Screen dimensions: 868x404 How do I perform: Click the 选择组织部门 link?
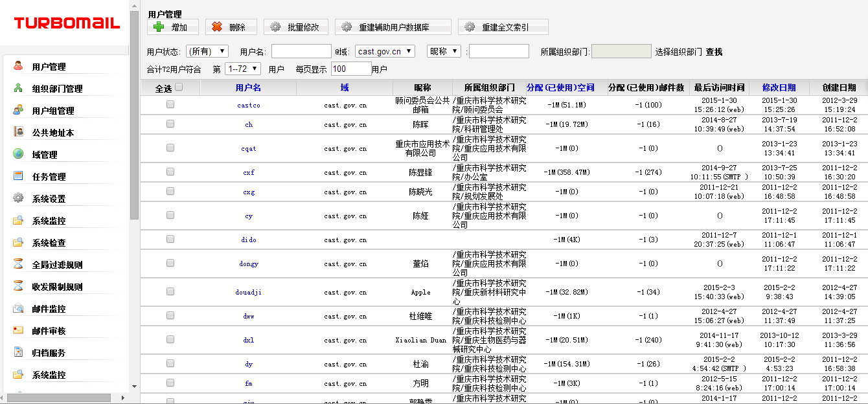pyautogui.click(x=678, y=52)
